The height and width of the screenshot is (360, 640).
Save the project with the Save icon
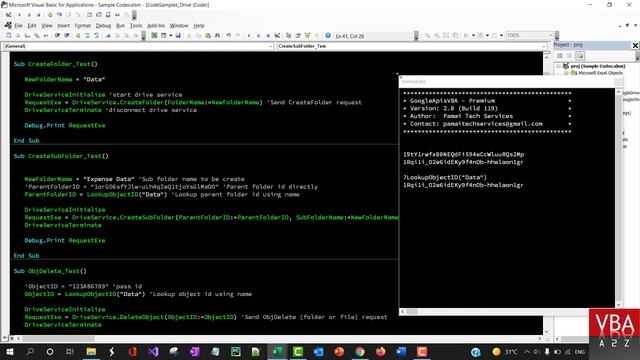(178, 36)
